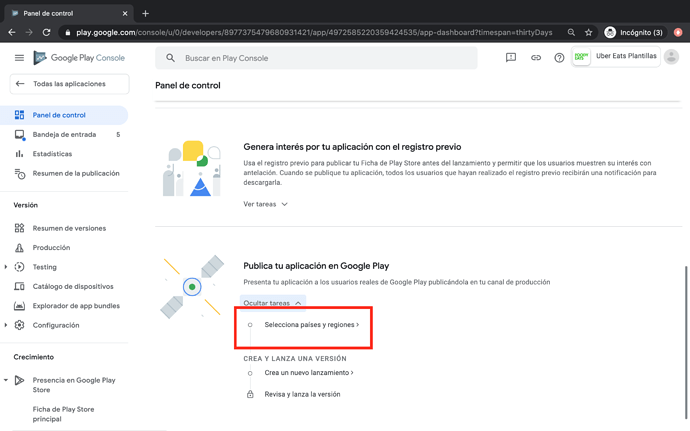Screen dimensions: 690x431
Task: Go to Producción in the sidebar
Action: tap(51, 247)
